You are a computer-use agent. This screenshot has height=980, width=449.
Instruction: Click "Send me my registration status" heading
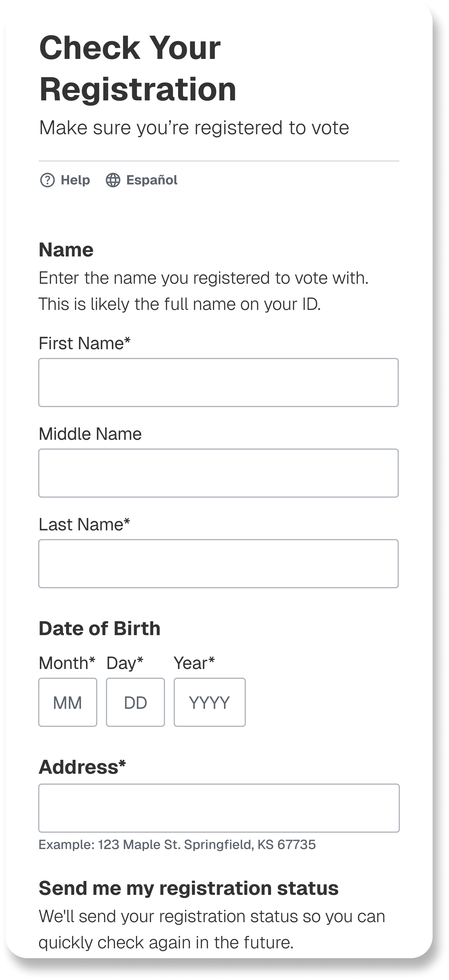coord(188,888)
